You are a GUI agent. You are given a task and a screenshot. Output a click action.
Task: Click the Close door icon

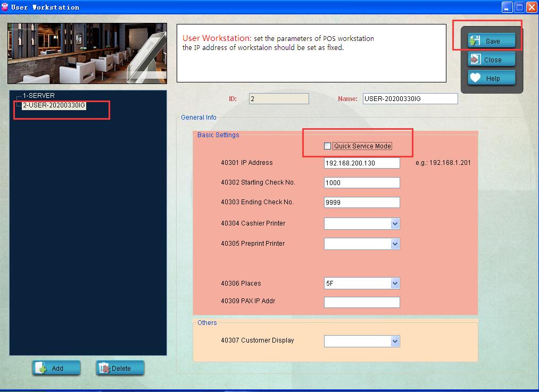(475, 60)
